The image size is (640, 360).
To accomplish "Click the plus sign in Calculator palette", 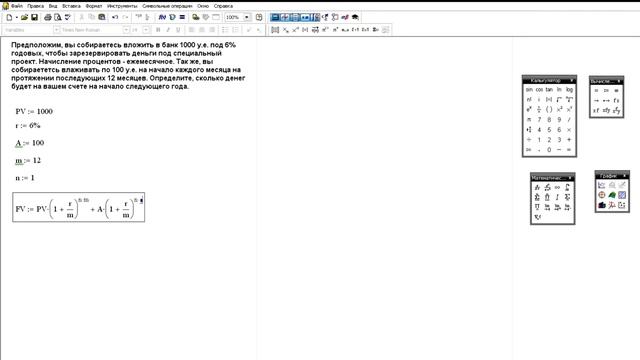I will click(569, 140).
